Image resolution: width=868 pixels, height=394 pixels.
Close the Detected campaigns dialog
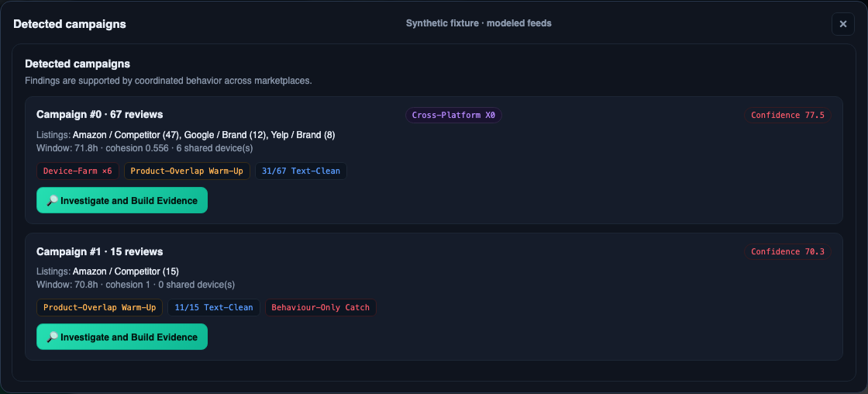click(x=842, y=24)
